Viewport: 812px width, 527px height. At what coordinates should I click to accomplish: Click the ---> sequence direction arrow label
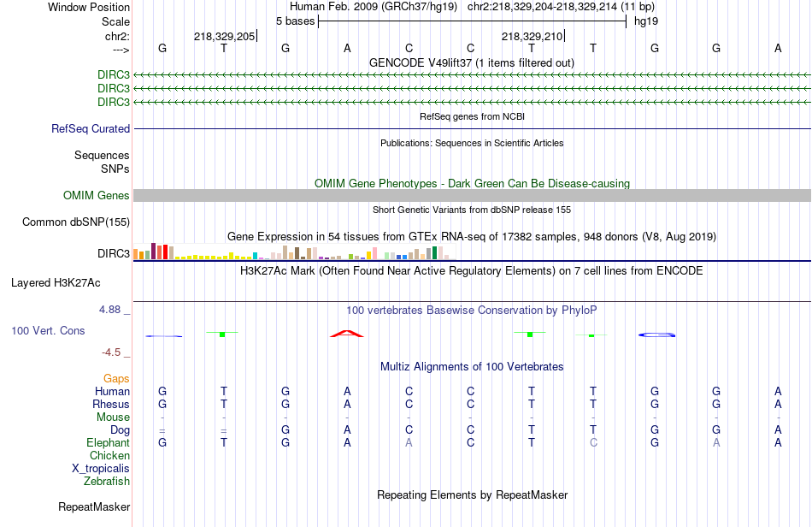coord(121,50)
